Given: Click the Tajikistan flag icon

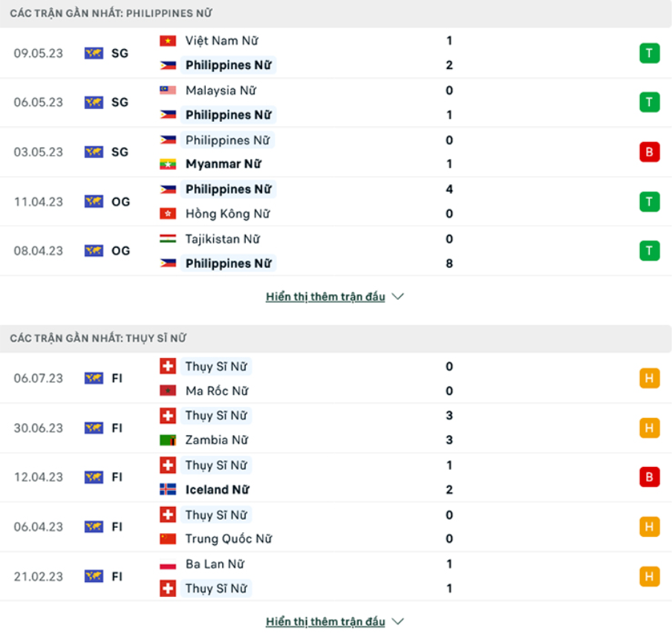Looking at the screenshot, I should 168,239.
